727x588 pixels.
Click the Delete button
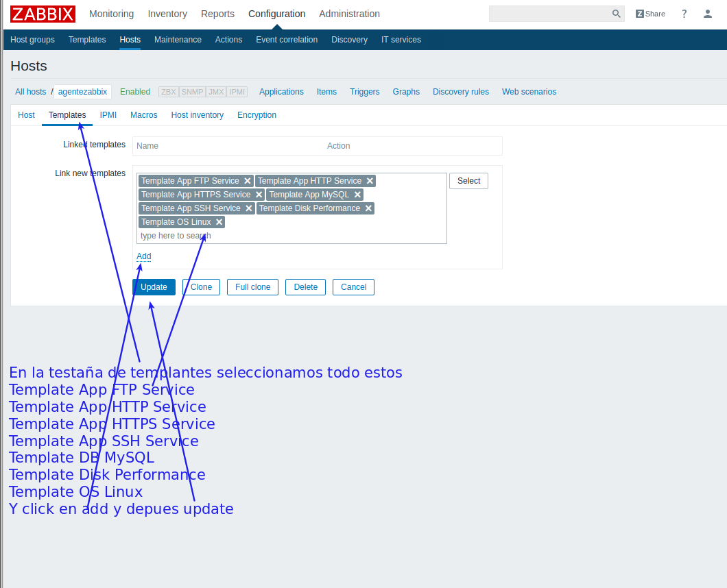pos(305,287)
